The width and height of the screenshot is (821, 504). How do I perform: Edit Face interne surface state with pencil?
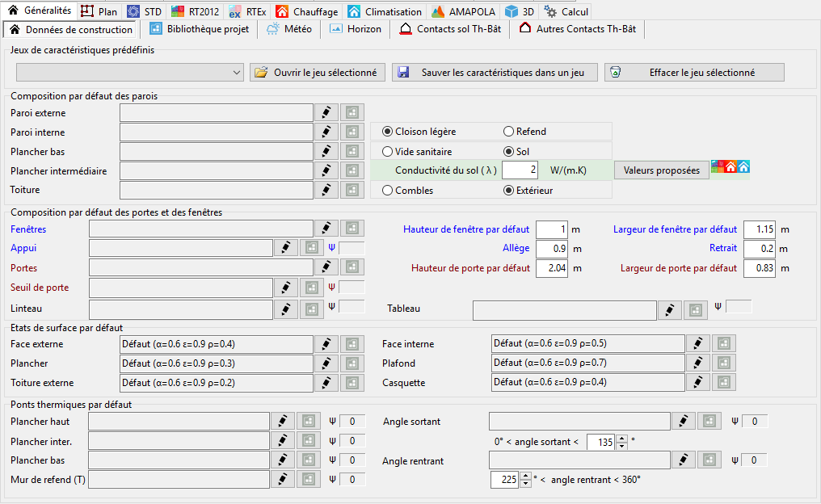point(698,343)
